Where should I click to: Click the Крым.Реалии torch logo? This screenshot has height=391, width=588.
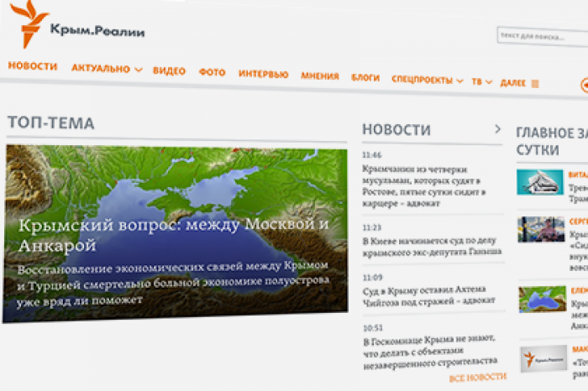pos(29,23)
